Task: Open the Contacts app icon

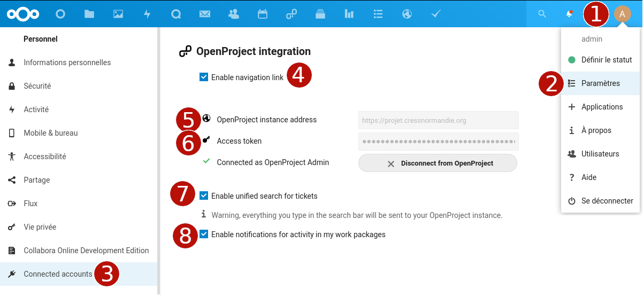Action: coord(234,14)
